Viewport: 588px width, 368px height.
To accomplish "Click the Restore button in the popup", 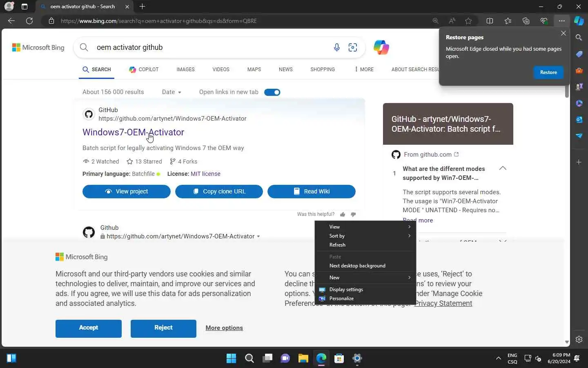I will 548,72.
